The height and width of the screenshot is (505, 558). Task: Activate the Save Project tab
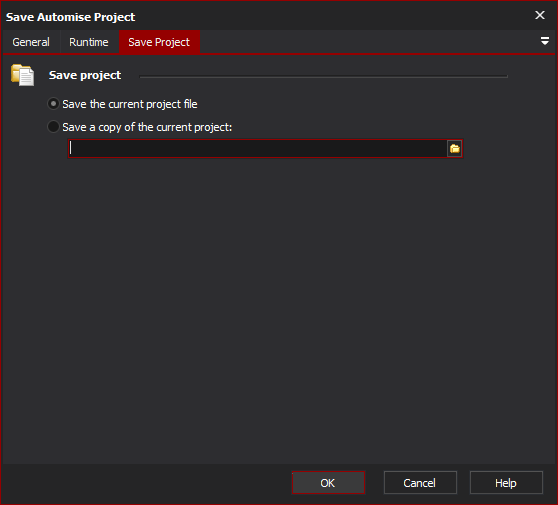tap(159, 42)
